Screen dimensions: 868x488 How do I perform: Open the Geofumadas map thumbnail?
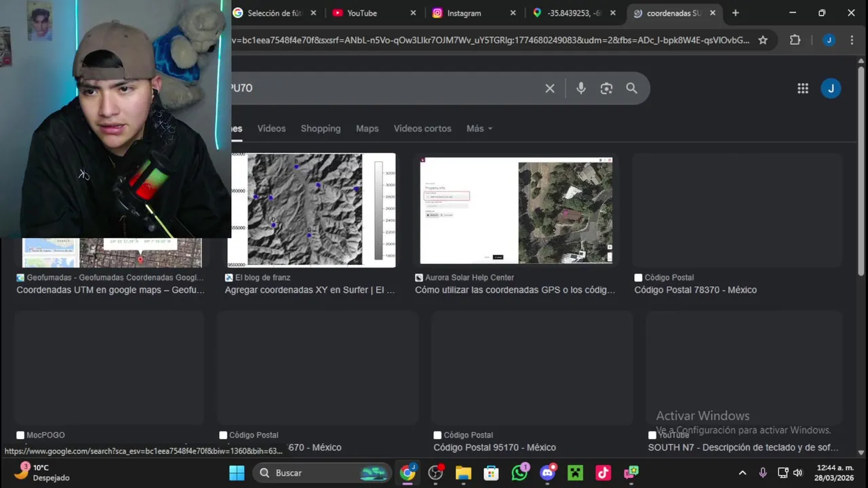click(112, 253)
